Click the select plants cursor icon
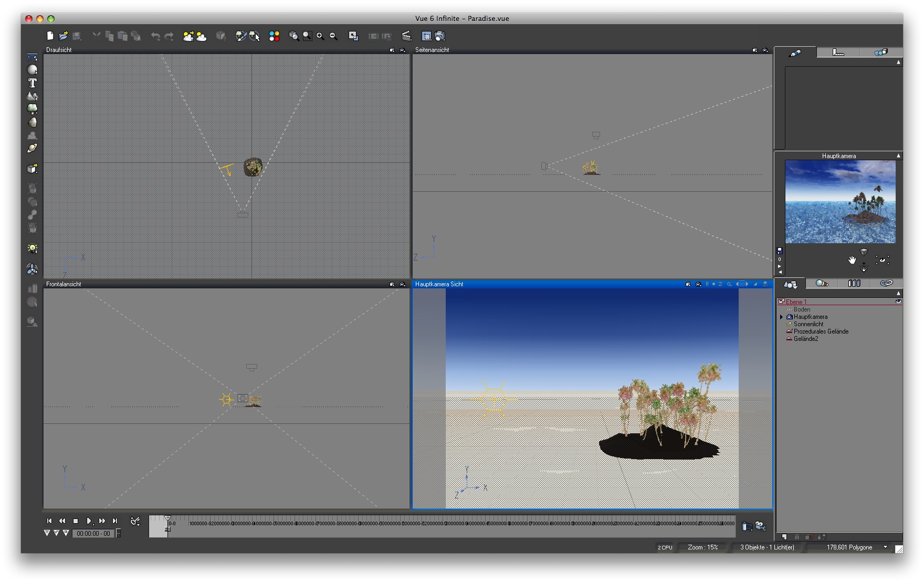924x582 pixels. click(x=255, y=36)
